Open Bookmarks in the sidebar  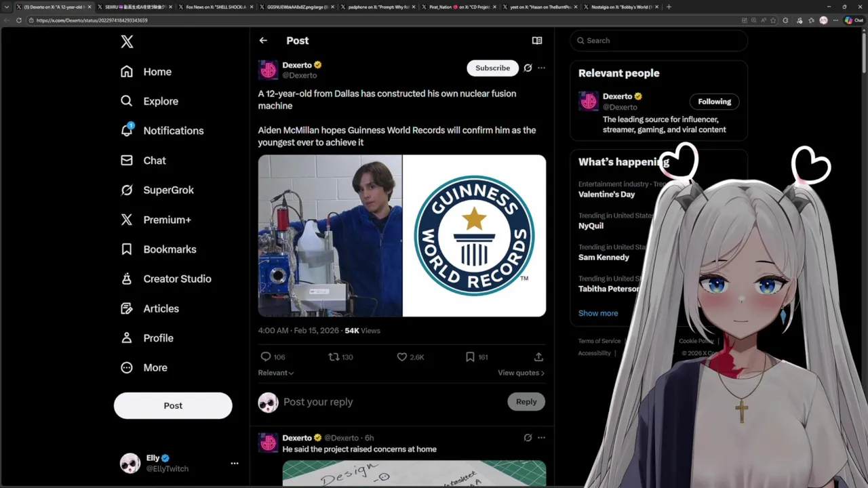point(158,249)
